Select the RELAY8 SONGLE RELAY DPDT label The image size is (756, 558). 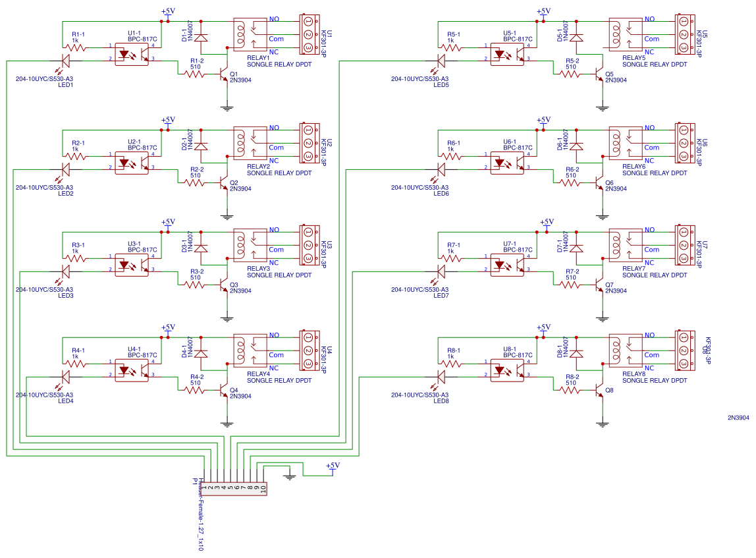coord(654,380)
